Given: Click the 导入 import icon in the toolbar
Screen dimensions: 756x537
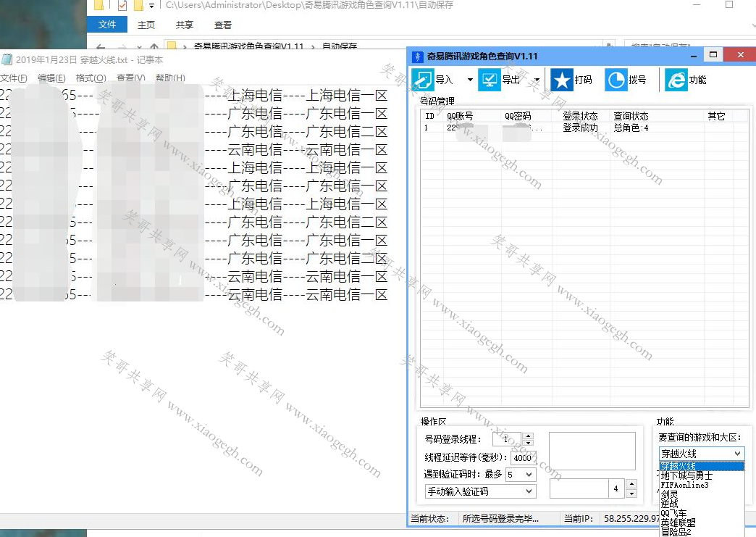Looking at the screenshot, I should click(x=423, y=80).
